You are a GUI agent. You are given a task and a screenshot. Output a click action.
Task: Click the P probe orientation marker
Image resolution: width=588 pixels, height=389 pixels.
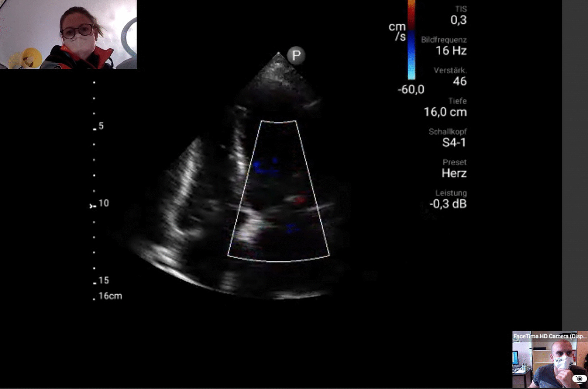pos(296,56)
